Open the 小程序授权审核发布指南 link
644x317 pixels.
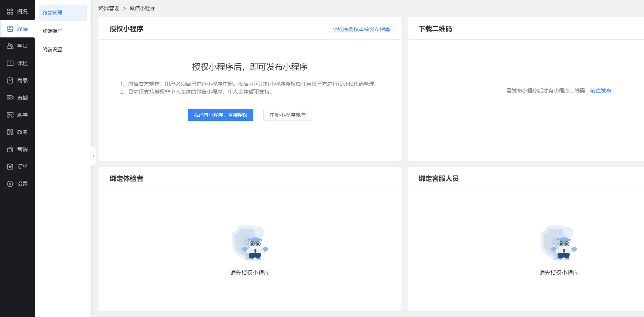pos(361,29)
